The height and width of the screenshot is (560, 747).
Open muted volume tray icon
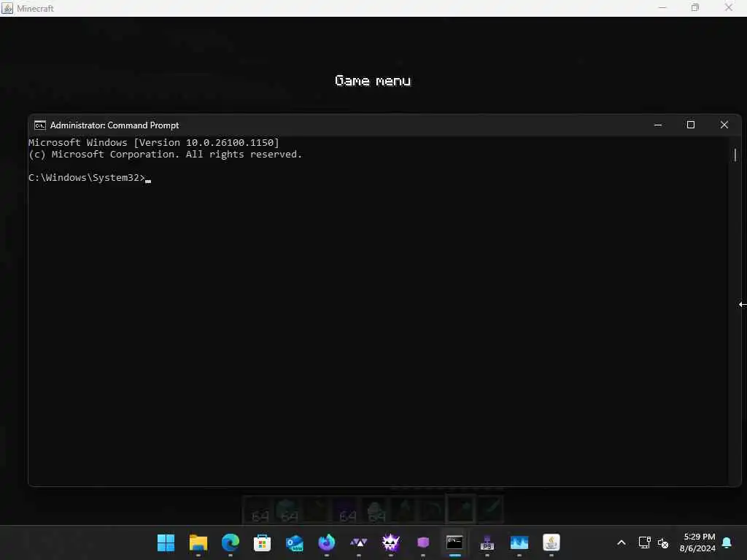(x=662, y=542)
